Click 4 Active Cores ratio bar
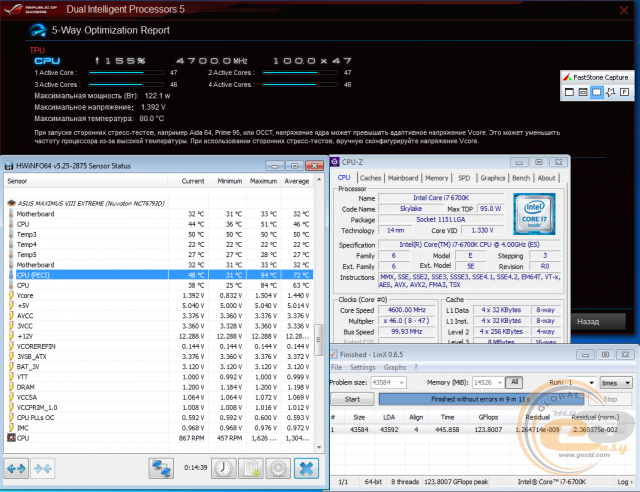The height and width of the screenshot is (492, 640). coord(300,85)
